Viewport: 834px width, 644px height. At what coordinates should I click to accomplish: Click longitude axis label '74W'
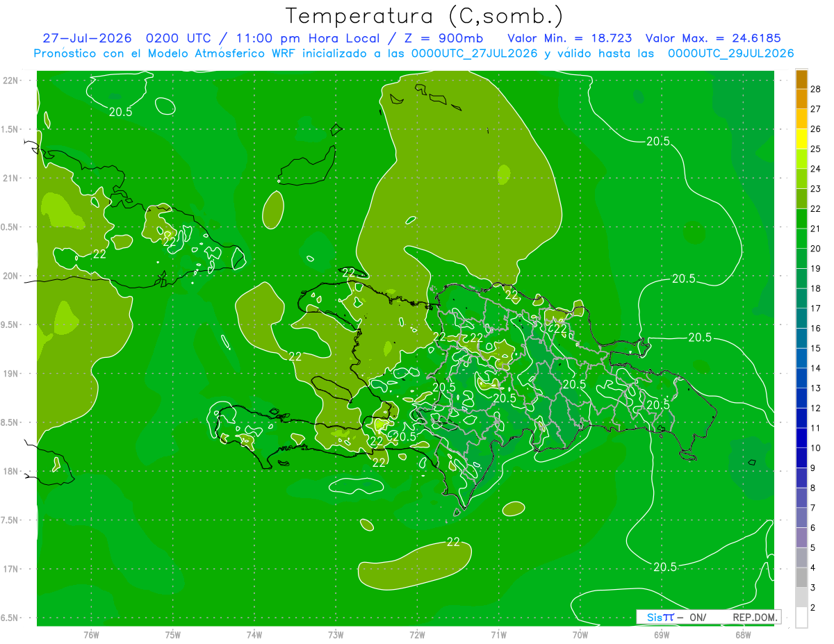pos(254,635)
